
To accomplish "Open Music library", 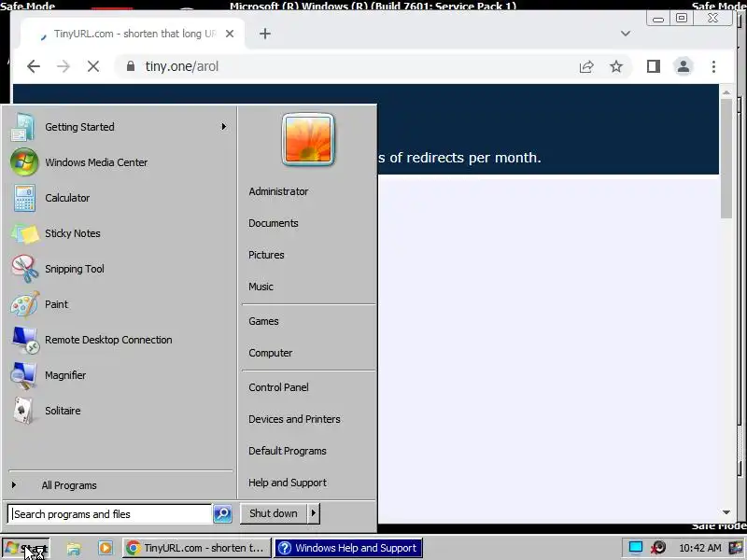I will (x=261, y=287).
